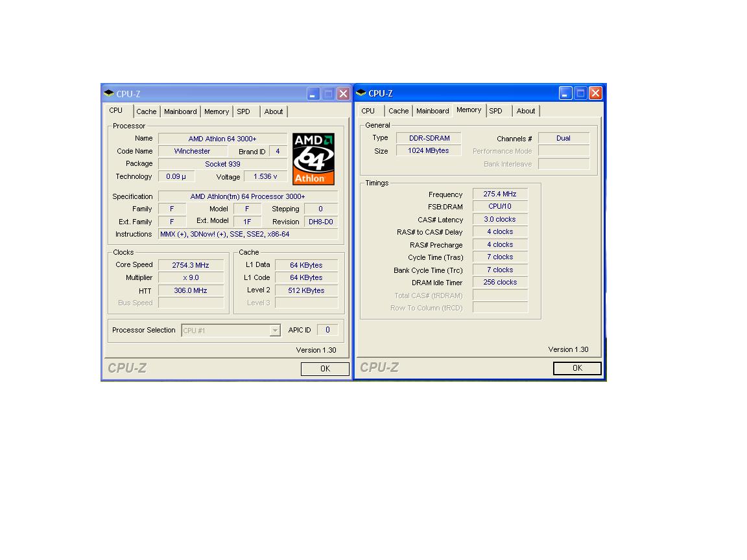Maximize the right CPU-Z window
Screen dimensions: 747x560
pos(580,93)
